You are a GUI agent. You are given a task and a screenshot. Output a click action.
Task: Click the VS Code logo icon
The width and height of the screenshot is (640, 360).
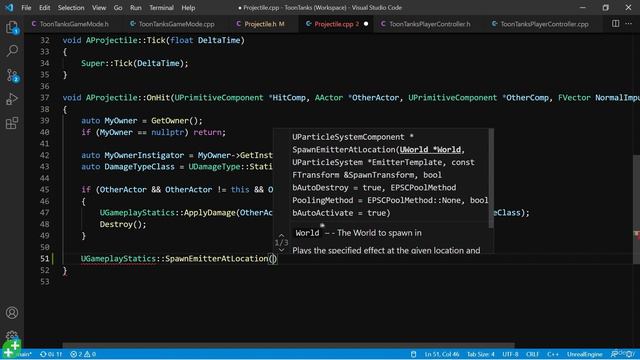tap(9, 7)
